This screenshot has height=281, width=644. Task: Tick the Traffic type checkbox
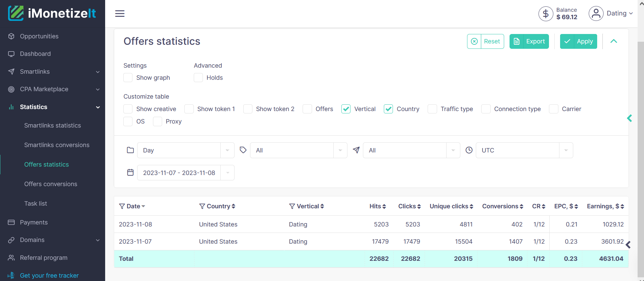tap(432, 109)
